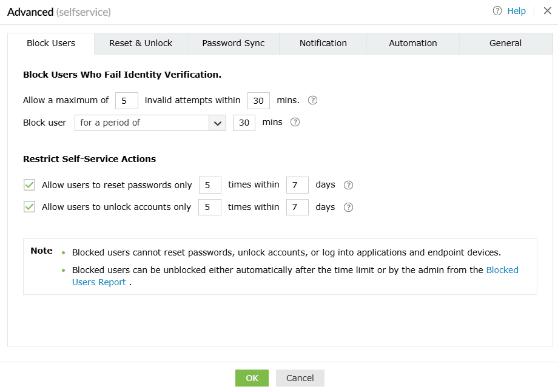This screenshot has height=392, width=558.
Task: Switch to the Reset & Unlock tab
Action: (140, 43)
